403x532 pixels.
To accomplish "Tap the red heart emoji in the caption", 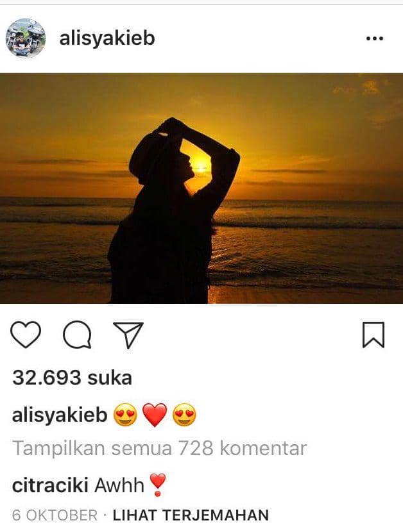I will pyautogui.click(x=155, y=415).
